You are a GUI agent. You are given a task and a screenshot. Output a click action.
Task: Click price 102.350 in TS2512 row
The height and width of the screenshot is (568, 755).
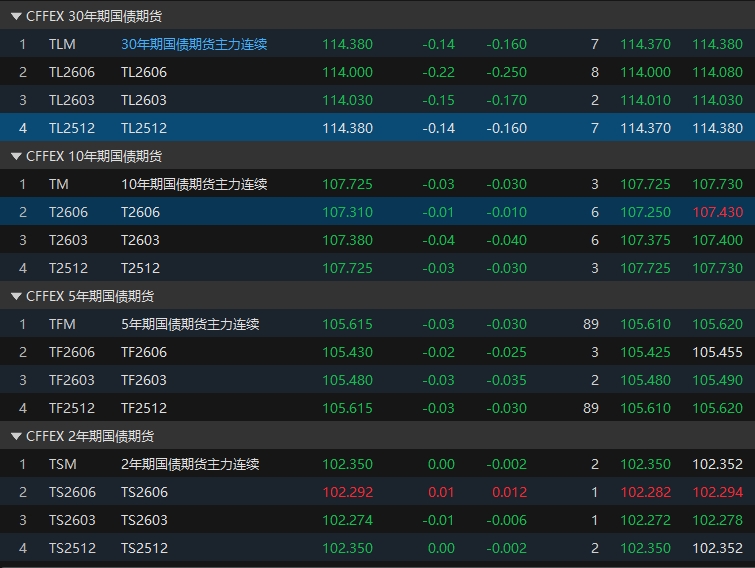coord(347,548)
